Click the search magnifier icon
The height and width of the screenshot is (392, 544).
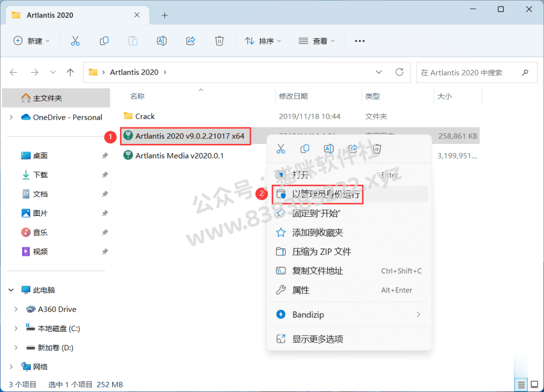525,72
